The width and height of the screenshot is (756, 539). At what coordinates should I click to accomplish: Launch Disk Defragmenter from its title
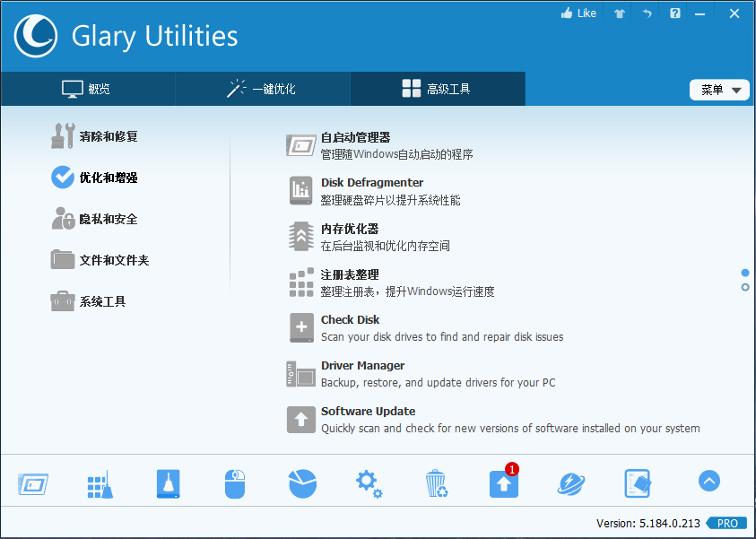coord(372,183)
